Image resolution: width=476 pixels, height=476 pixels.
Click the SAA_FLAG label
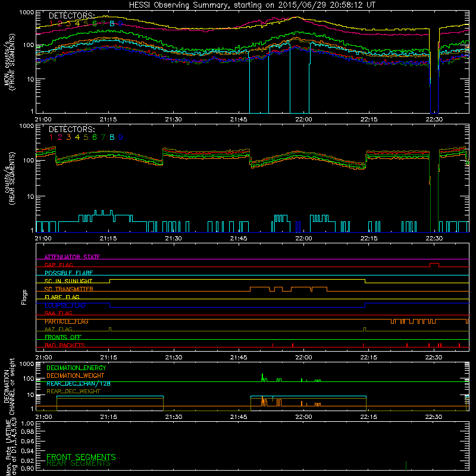(x=58, y=313)
